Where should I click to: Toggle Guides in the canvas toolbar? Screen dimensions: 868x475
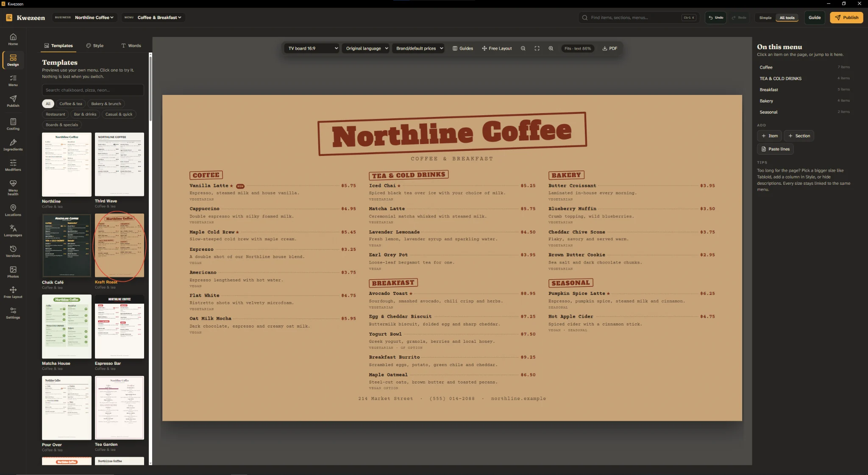pos(463,48)
